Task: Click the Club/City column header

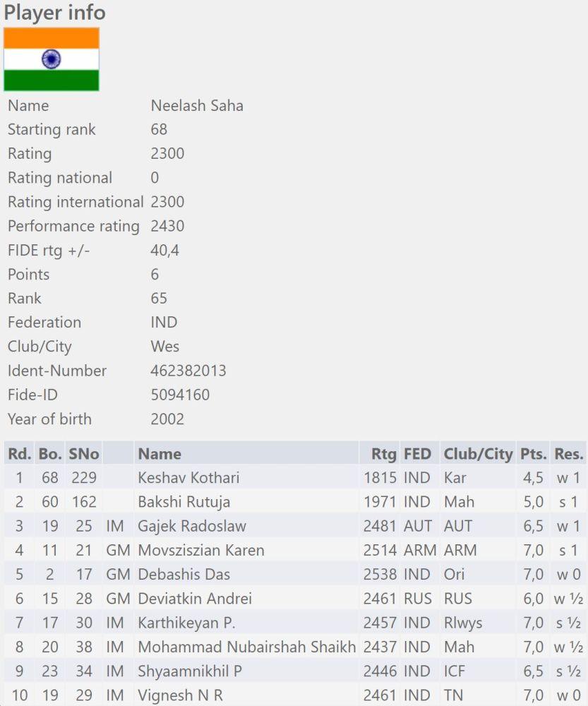Action: [x=478, y=454]
